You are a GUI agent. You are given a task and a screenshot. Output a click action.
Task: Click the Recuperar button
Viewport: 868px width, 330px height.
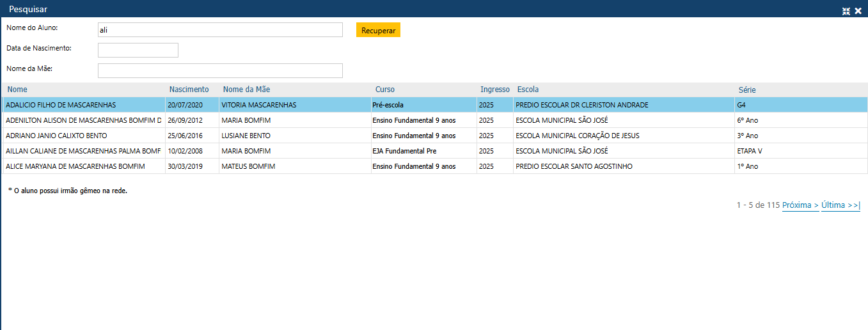tap(378, 30)
